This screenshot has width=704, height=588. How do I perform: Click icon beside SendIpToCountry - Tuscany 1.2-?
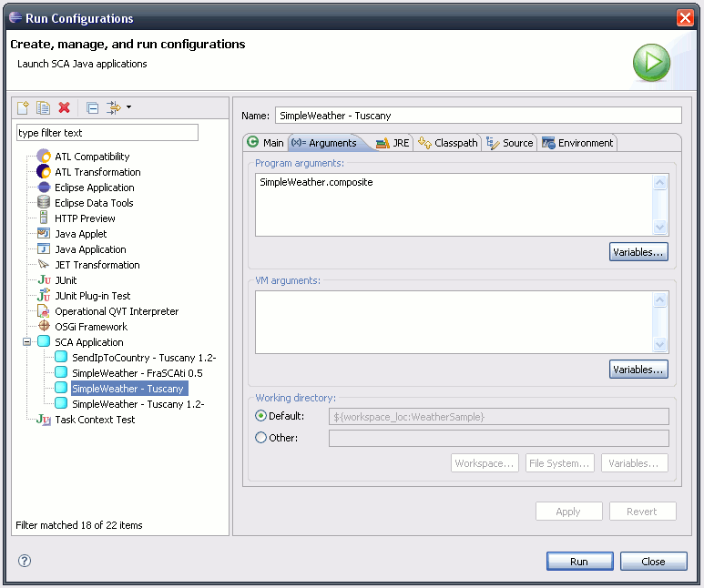click(61, 358)
